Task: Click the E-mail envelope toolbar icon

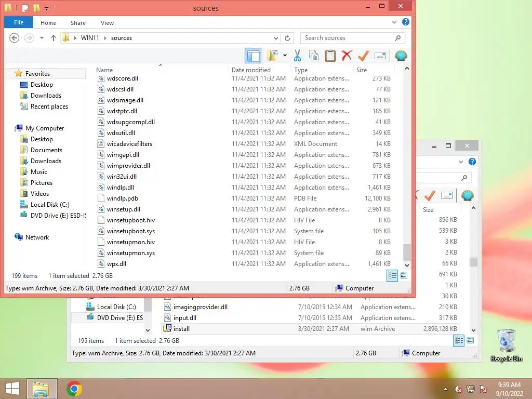Action: (x=380, y=56)
